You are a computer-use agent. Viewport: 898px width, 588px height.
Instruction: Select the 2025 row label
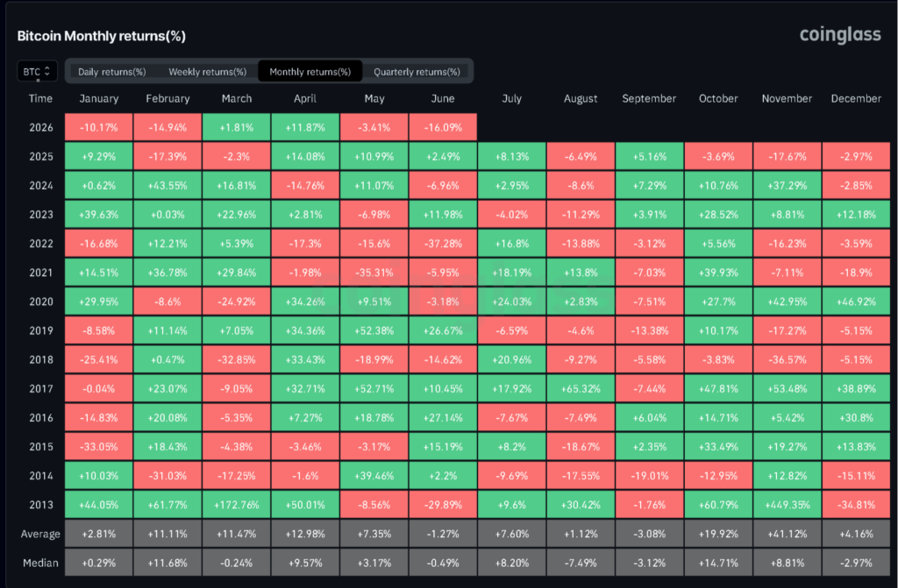(x=41, y=156)
